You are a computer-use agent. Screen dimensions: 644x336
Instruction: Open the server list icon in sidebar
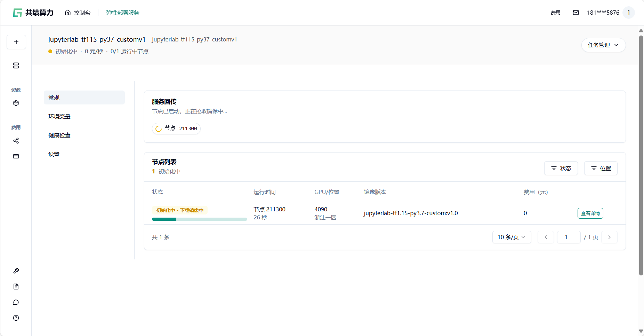(16, 65)
